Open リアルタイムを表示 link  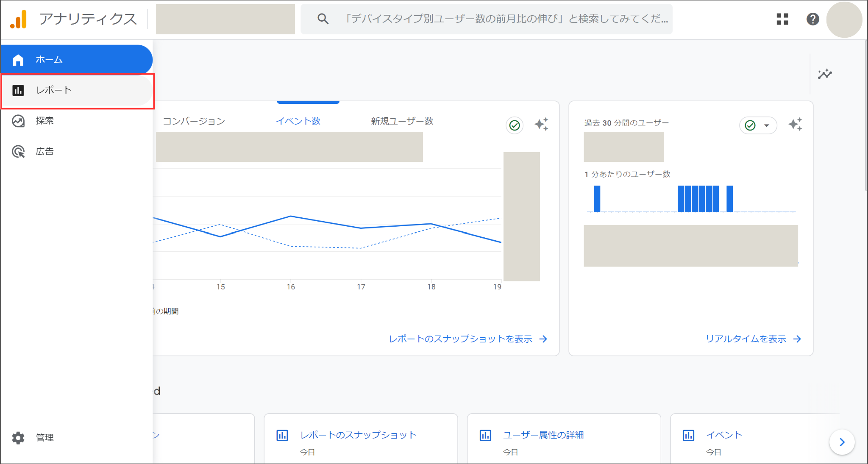pyautogui.click(x=753, y=339)
